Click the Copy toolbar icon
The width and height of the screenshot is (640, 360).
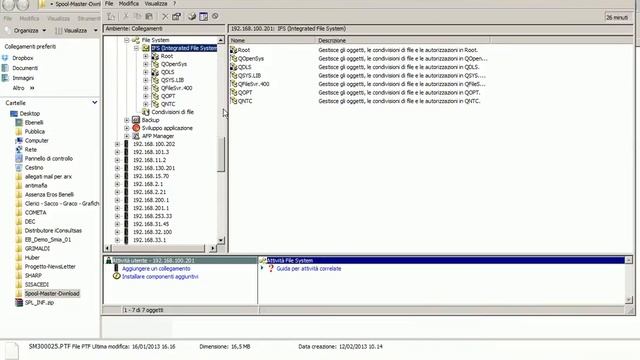coord(138,16)
